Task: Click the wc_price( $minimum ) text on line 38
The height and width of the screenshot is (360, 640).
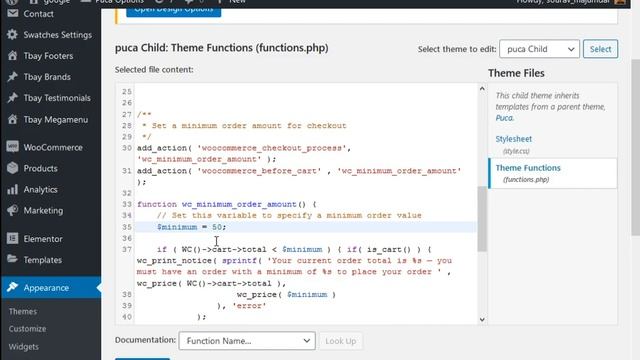Action: (286, 295)
